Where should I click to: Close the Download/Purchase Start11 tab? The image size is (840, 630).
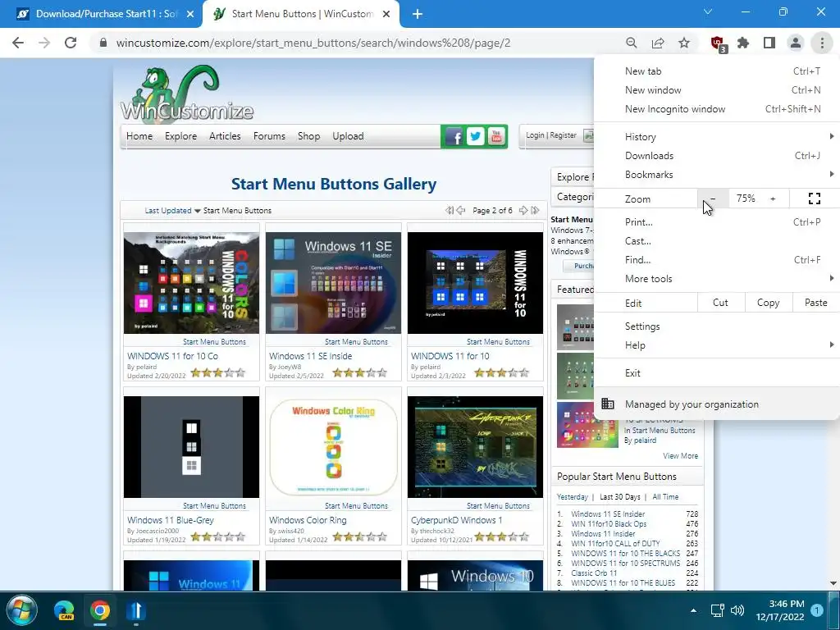click(x=190, y=14)
